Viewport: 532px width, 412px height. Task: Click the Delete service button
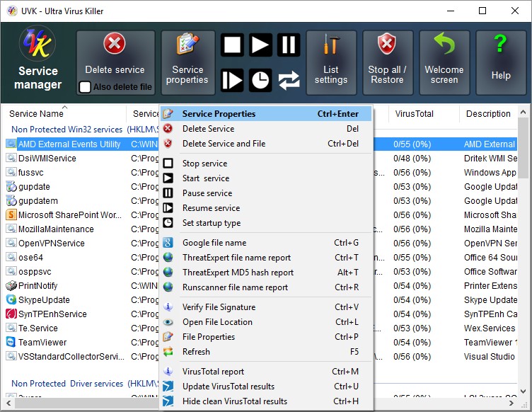click(115, 55)
